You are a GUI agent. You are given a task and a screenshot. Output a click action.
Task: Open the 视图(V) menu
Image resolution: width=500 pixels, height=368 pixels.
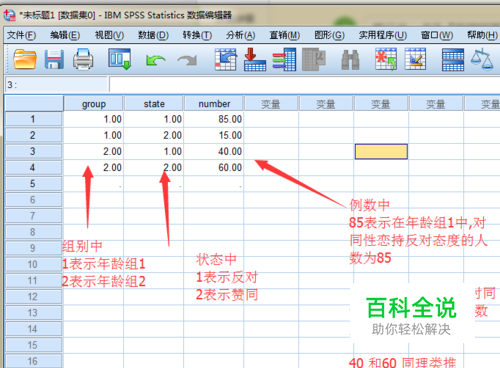tap(109, 35)
